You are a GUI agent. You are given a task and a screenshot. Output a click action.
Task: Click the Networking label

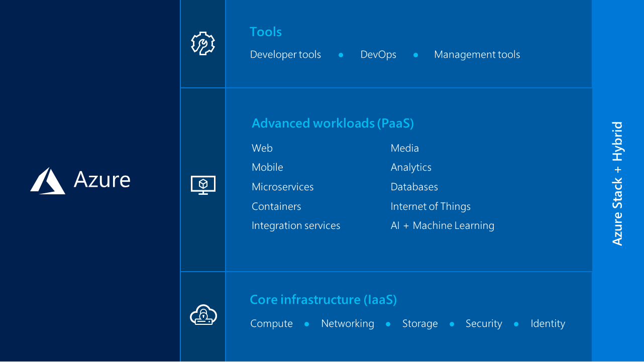348,324
